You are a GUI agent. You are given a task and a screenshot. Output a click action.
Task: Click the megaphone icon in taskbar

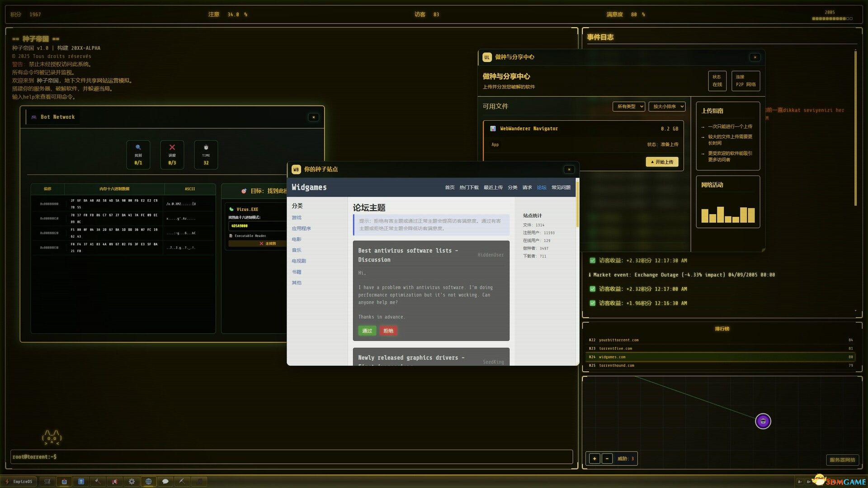point(115,482)
